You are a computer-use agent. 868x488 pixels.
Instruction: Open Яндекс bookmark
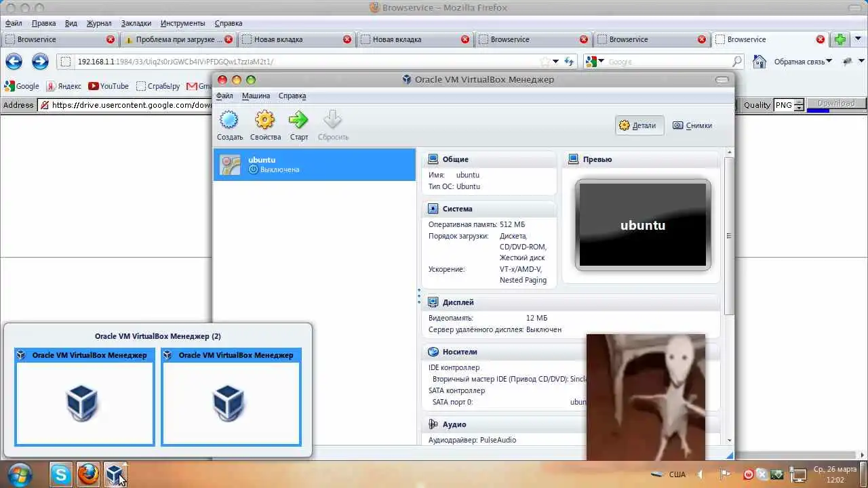(64, 86)
